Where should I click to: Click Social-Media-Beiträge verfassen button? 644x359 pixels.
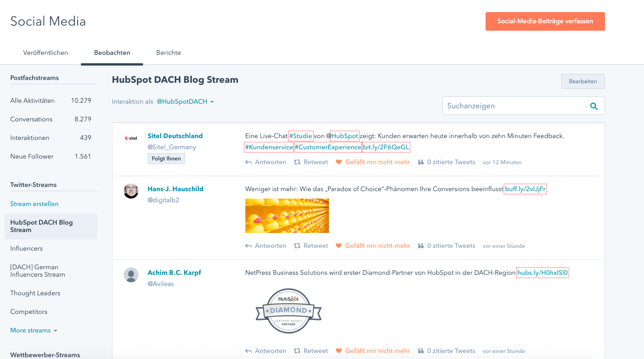pyautogui.click(x=545, y=21)
